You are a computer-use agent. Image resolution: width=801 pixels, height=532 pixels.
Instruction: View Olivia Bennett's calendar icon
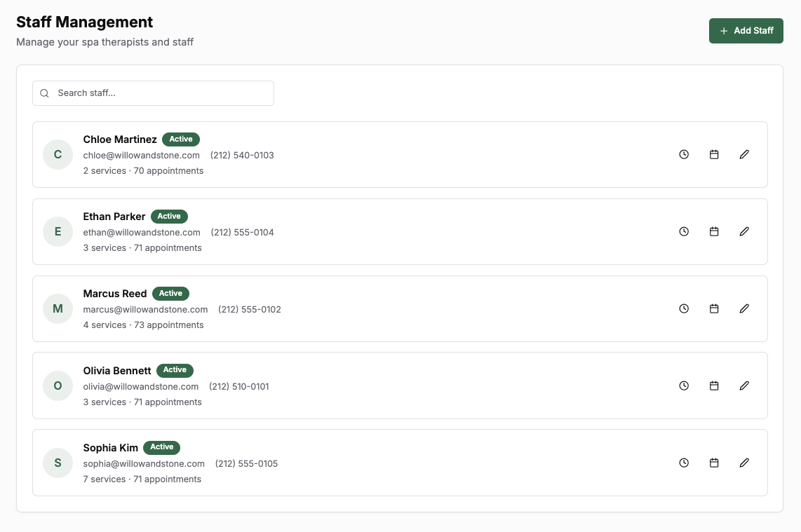click(x=714, y=386)
